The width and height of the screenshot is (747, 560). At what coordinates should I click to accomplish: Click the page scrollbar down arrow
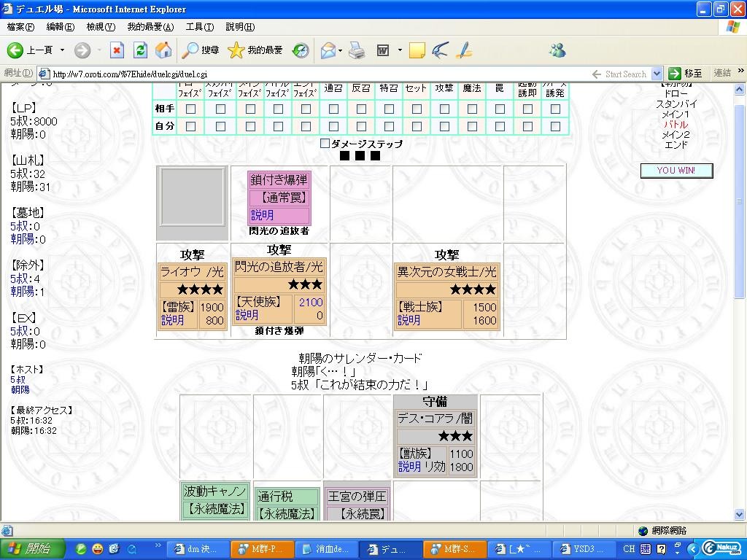[x=740, y=515]
